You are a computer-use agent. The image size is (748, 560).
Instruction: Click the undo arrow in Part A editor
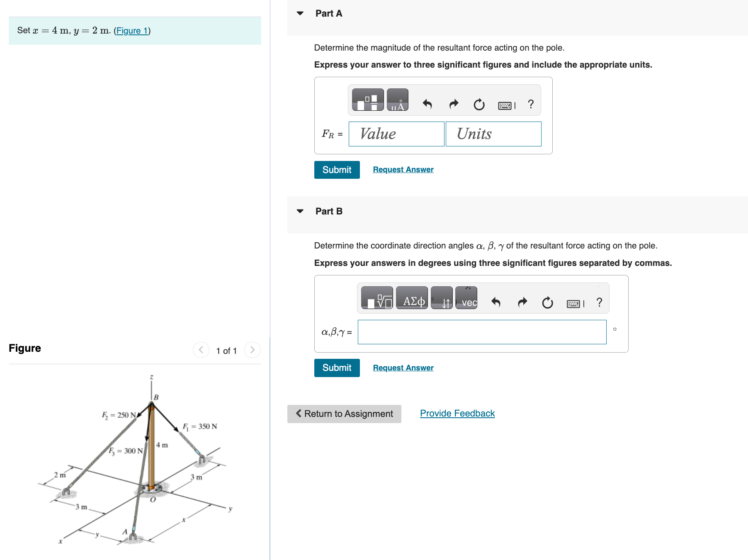click(x=427, y=105)
